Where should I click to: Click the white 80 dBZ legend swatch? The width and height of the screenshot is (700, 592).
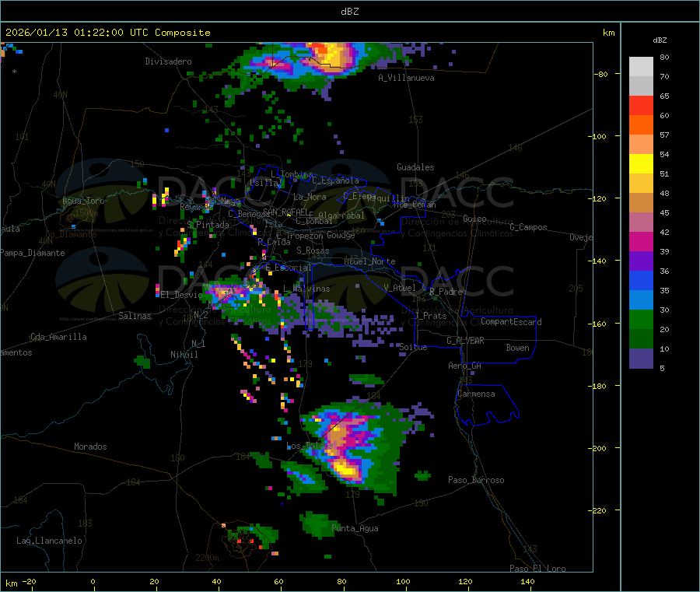tap(641, 67)
